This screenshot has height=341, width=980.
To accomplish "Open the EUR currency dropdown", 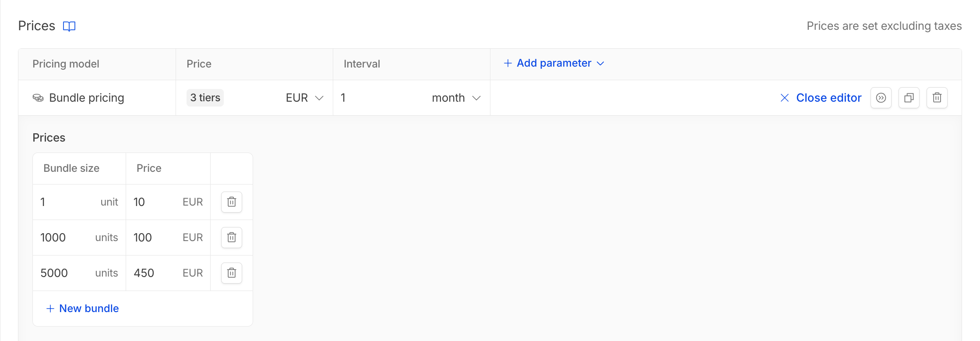I will coord(305,98).
